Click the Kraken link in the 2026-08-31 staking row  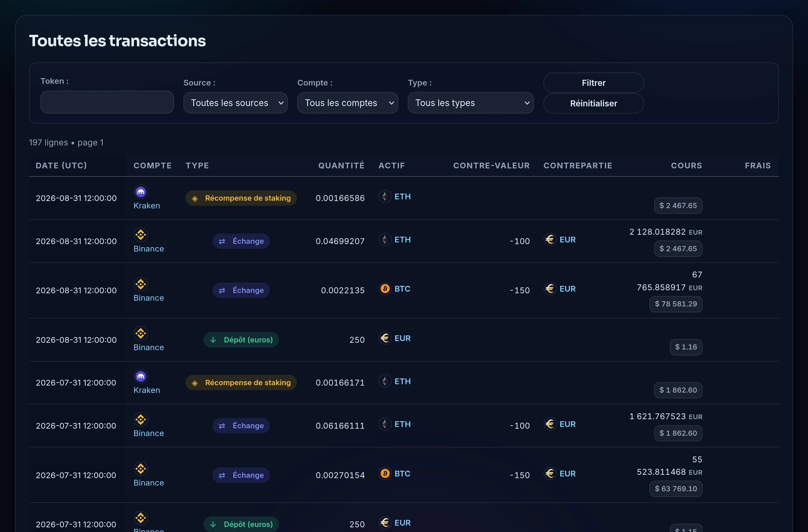[147, 206]
